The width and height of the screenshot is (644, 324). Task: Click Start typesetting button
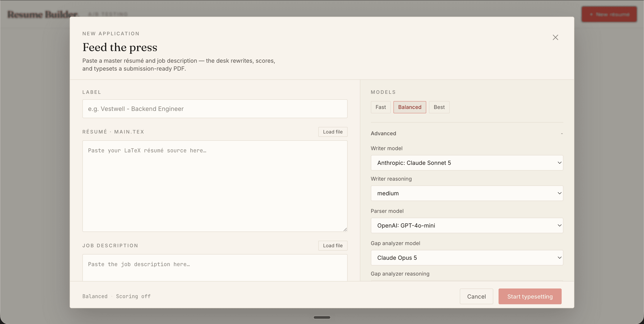tap(530, 296)
